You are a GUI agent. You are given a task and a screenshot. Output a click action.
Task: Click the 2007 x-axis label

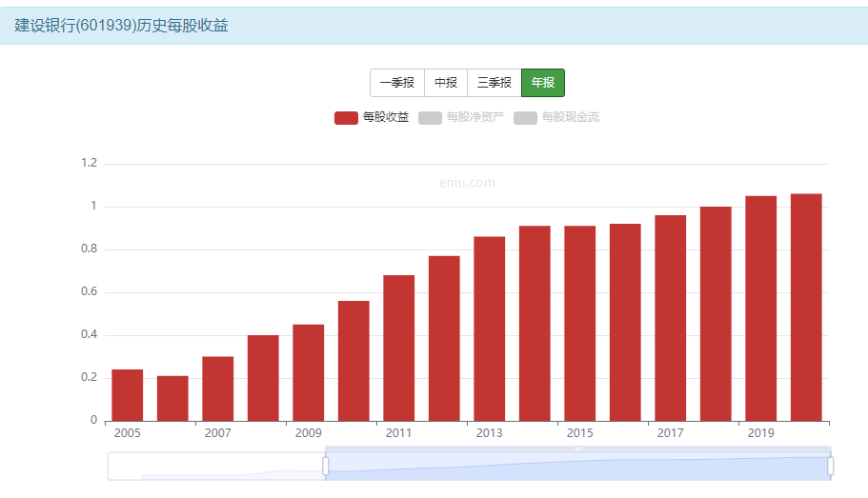pyautogui.click(x=218, y=433)
